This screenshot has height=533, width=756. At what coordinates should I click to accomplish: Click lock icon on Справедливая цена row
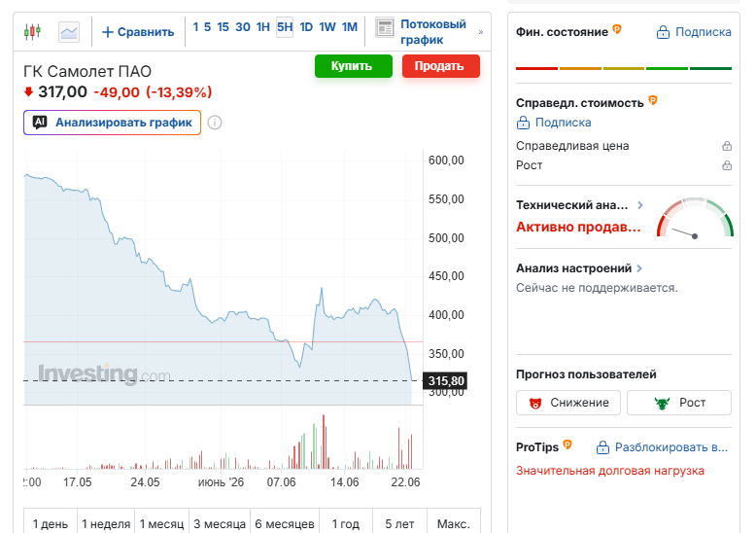(727, 146)
